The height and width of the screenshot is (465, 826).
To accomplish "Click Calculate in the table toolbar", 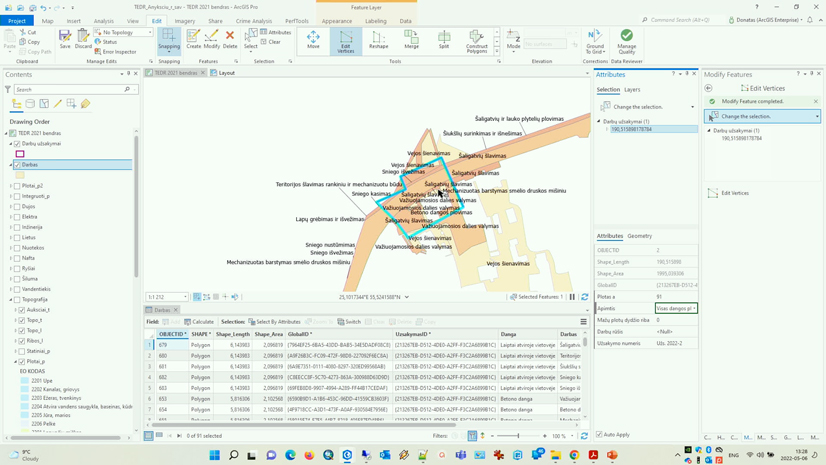I will pos(199,322).
